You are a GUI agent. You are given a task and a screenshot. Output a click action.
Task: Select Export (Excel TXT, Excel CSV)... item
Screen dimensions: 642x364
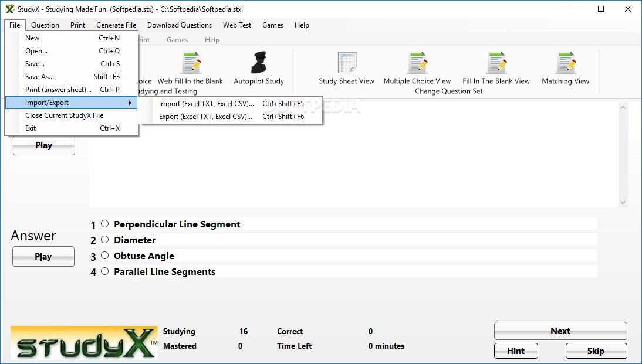[231, 117]
